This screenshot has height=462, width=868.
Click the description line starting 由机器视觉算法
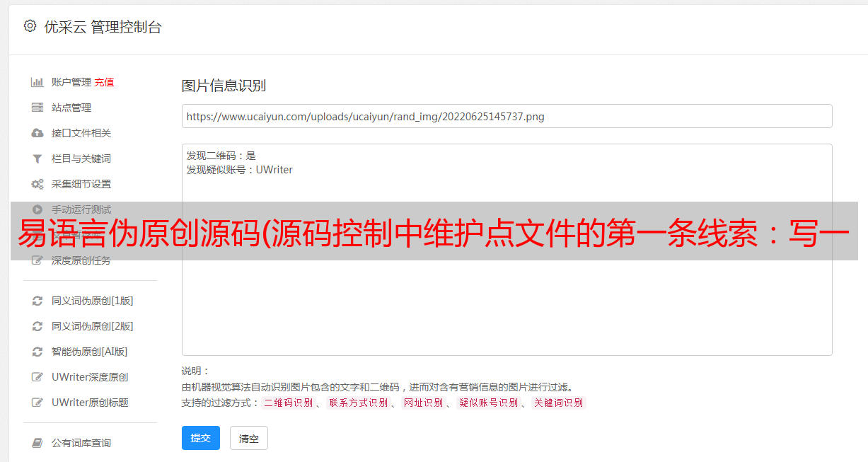pos(377,387)
